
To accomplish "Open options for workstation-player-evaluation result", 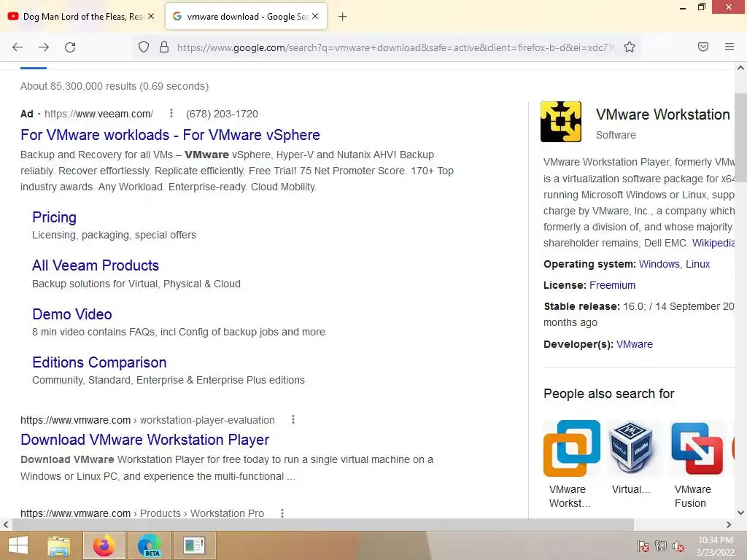I will pos(293,419).
